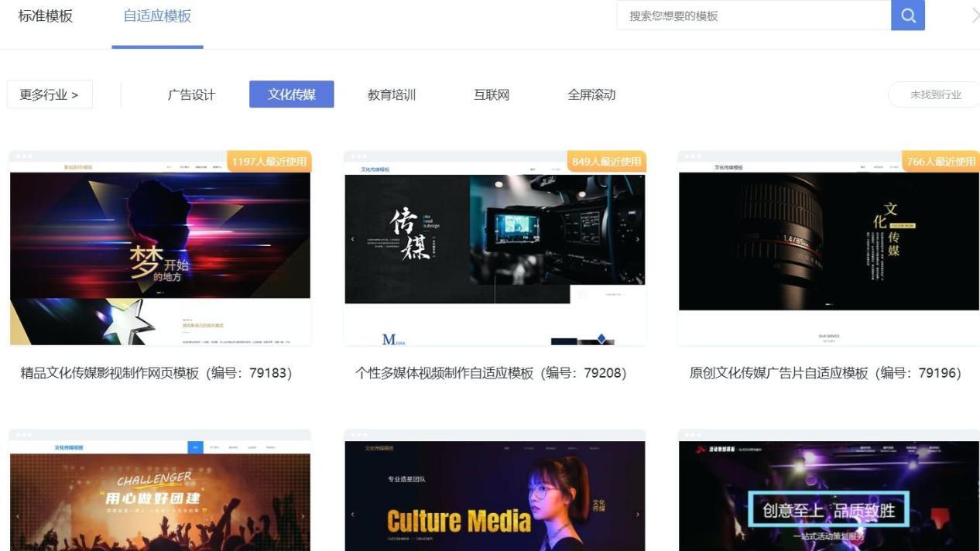Select the 全屏滚动 category

(x=591, y=94)
